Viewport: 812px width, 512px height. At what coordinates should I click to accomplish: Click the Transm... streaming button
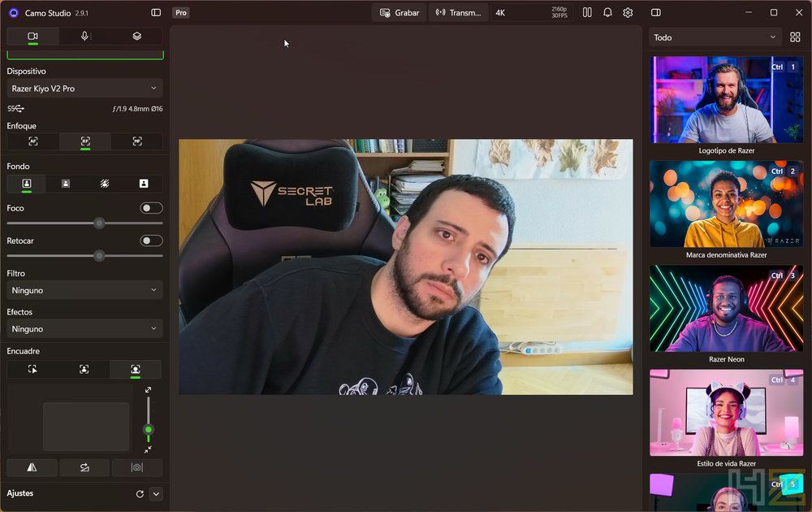pyautogui.click(x=458, y=13)
